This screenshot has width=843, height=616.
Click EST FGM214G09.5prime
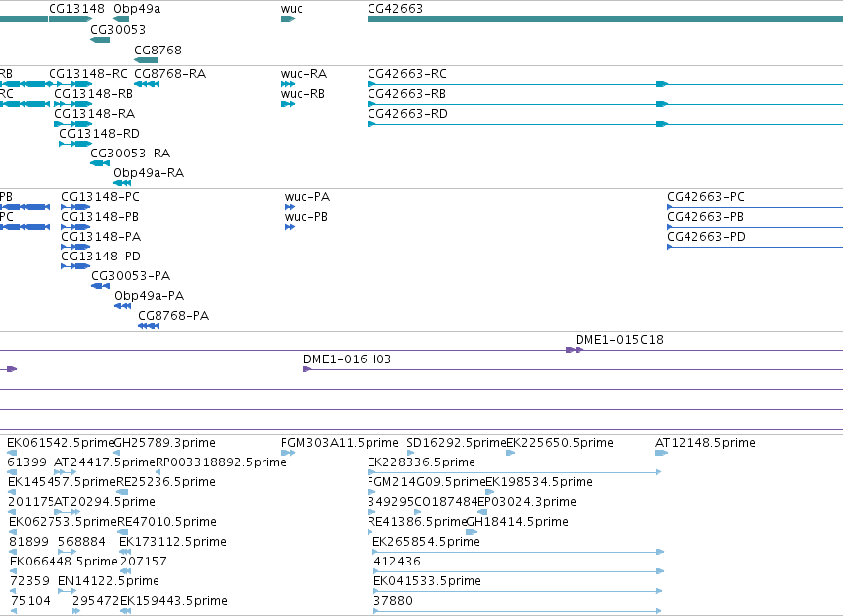[426, 482]
